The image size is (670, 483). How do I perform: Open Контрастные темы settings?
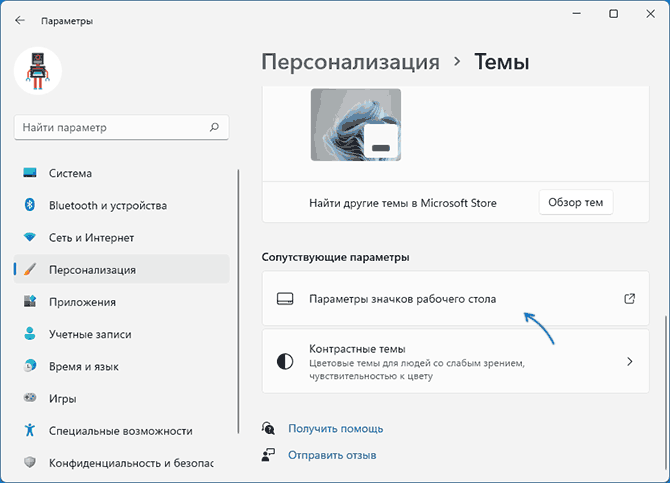pyautogui.click(x=455, y=362)
